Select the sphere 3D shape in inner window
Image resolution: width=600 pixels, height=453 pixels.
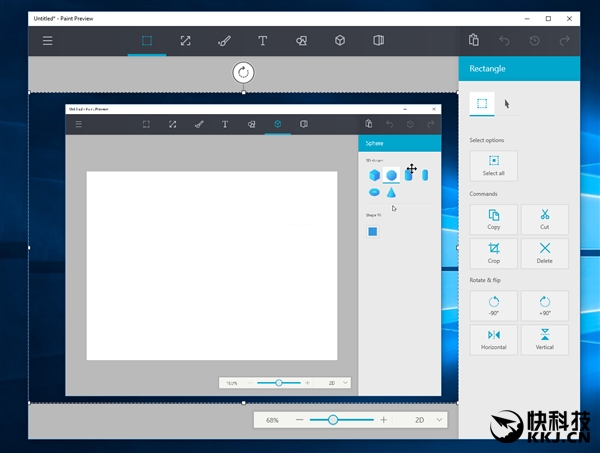point(391,175)
